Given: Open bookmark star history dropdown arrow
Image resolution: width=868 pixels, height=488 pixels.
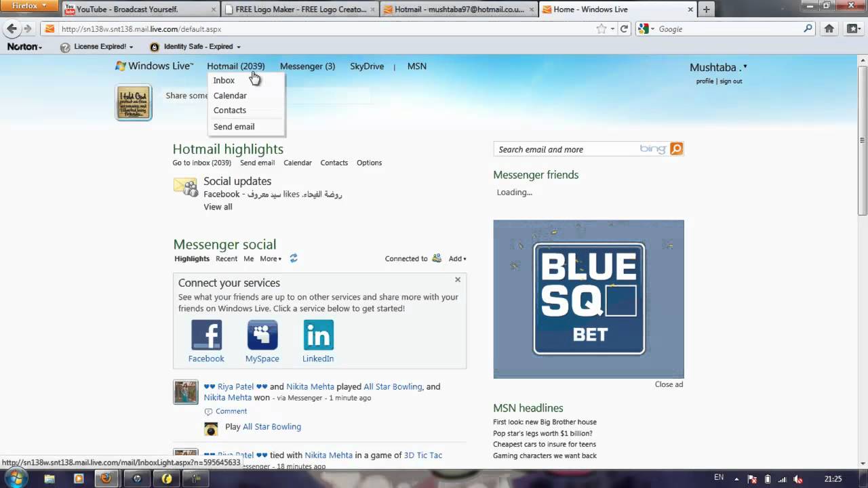Looking at the screenshot, I should 612,28.
